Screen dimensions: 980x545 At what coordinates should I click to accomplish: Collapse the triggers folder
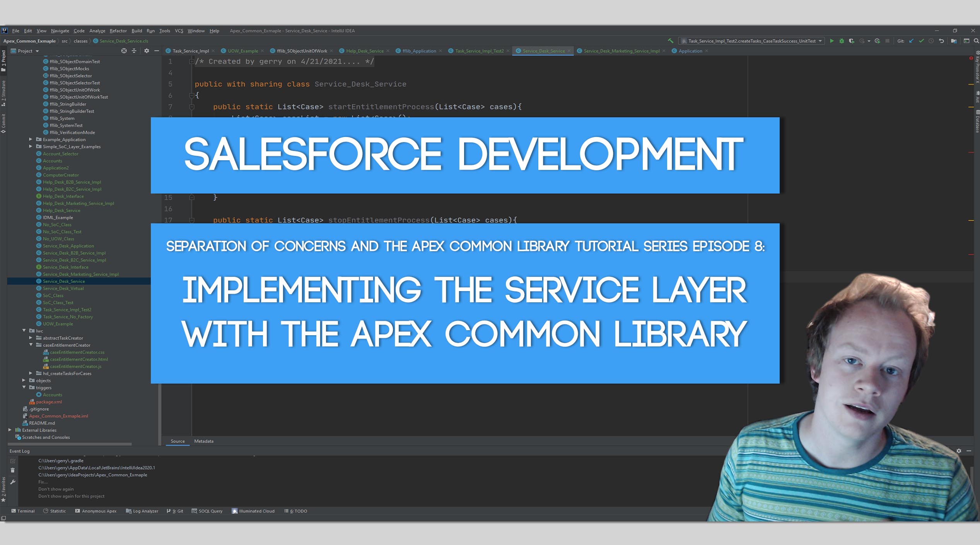click(x=24, y=387)
